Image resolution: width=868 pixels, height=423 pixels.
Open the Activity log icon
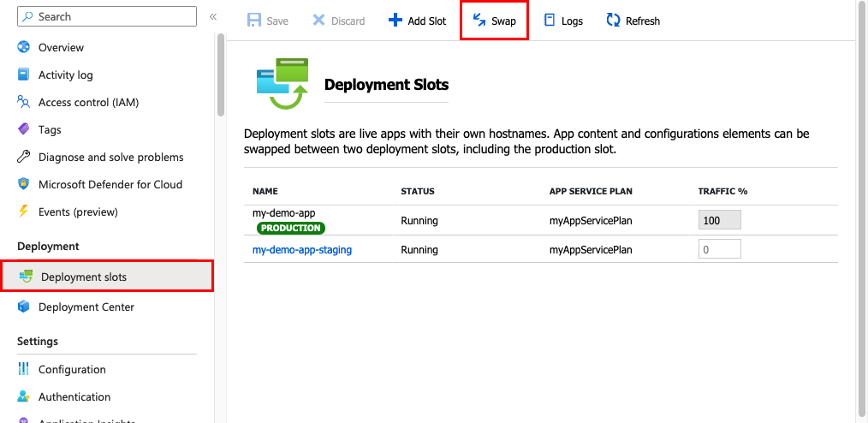(24, 74)
